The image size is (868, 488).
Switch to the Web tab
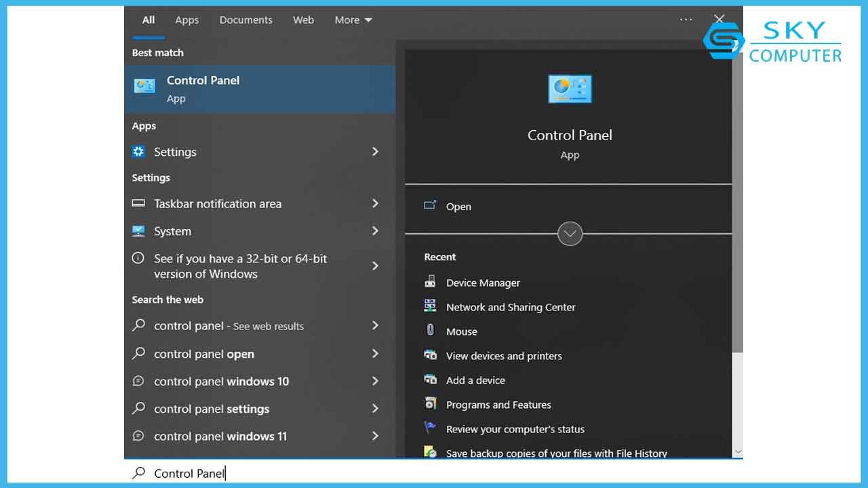point(303,20)
